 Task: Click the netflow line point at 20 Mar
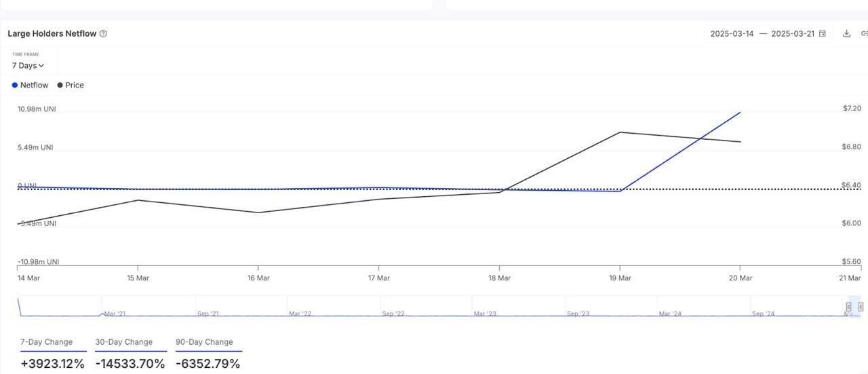(x=740, y=113)
